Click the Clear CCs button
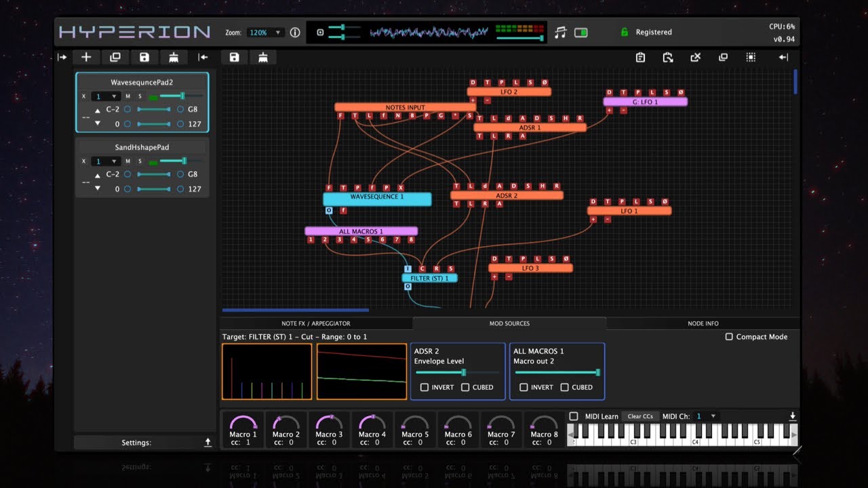The height and width of the screenshot is (488, 868). pos(640,416)
